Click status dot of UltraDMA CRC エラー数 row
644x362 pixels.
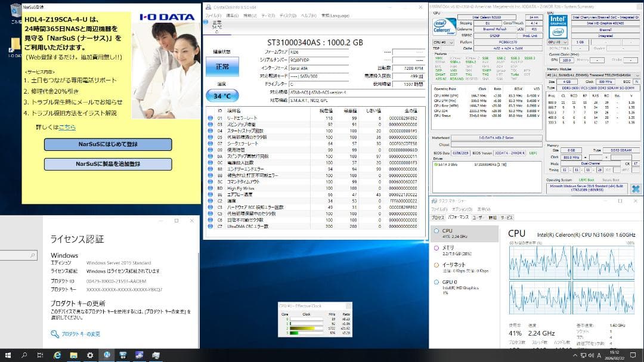tap(210, 227)
